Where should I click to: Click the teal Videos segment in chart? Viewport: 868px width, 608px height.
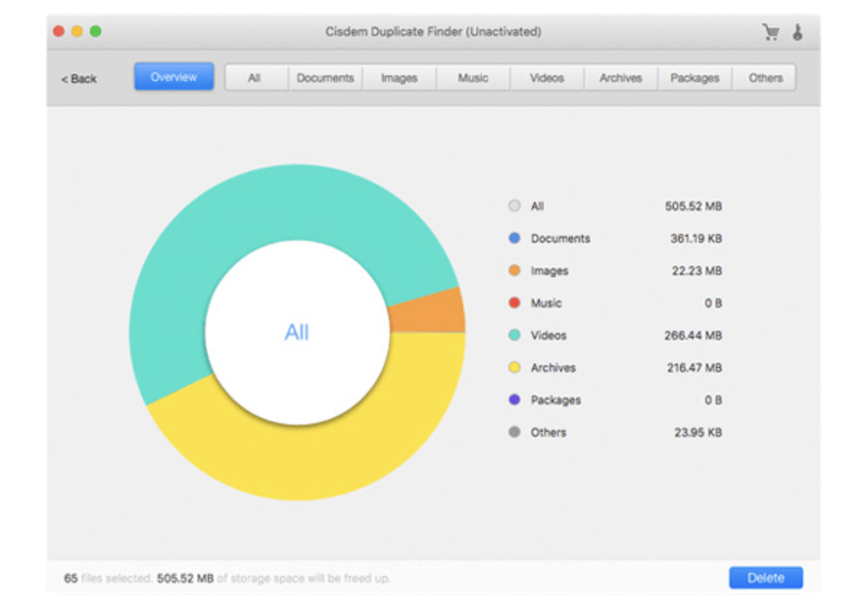(247, 214)
